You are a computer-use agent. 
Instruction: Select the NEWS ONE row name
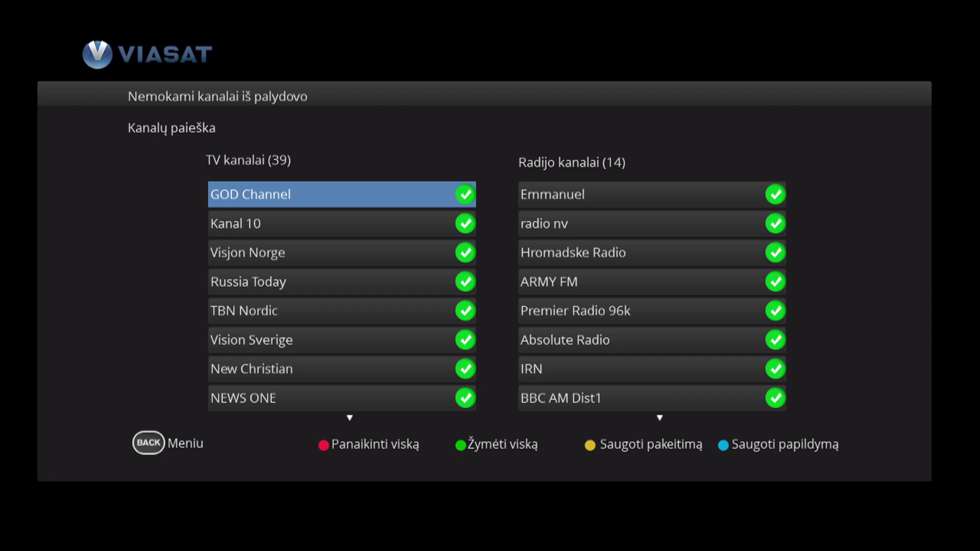(x=243, y=398)
